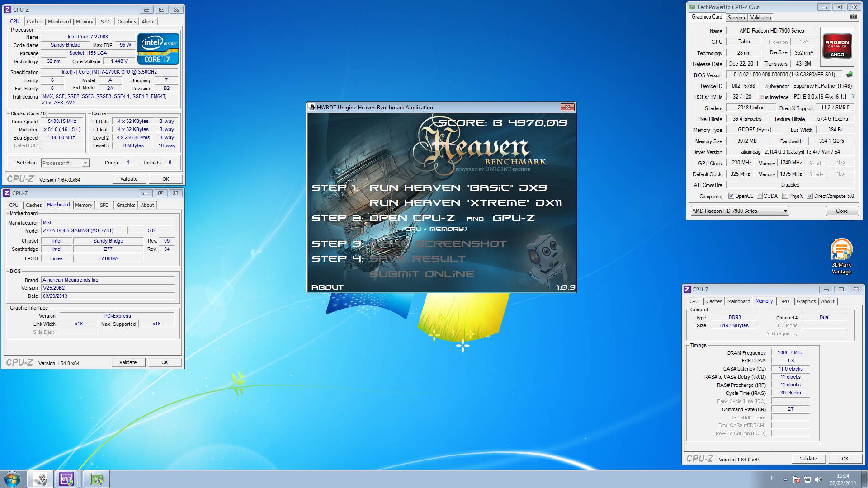Click the GPU-Z window title icon
Screen dimensions: 868x488
point(692,7)
